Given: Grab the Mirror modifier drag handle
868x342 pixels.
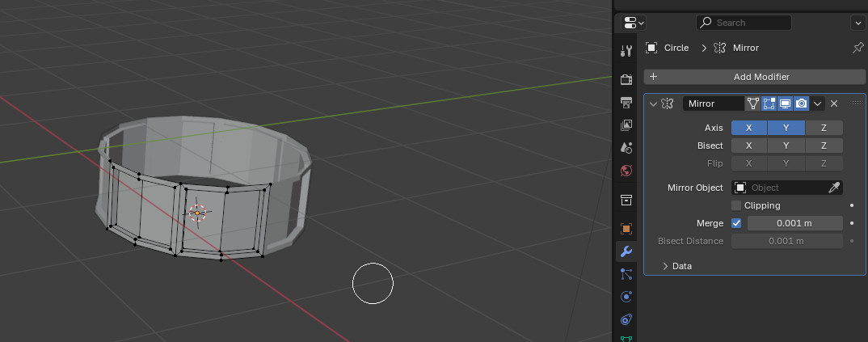Looking at the screenshot, I should tap(857, 103).
